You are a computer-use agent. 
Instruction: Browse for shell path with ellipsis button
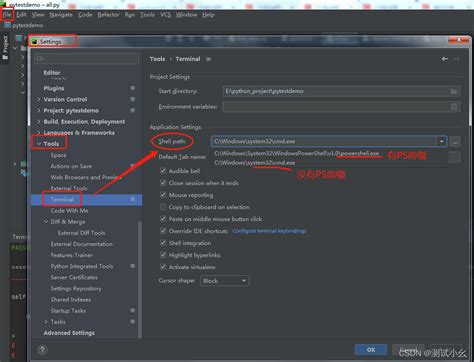[x=455, y=141]
